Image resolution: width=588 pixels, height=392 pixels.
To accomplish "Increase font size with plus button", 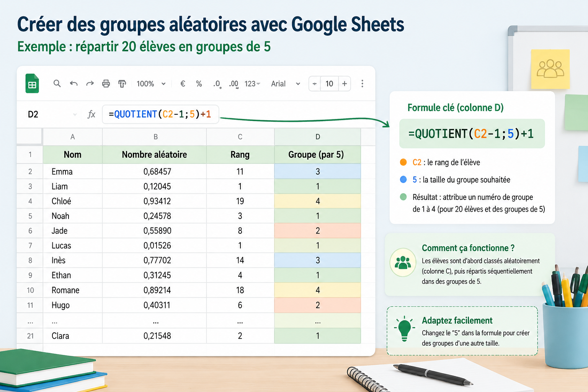I will [x=345, y=83].
